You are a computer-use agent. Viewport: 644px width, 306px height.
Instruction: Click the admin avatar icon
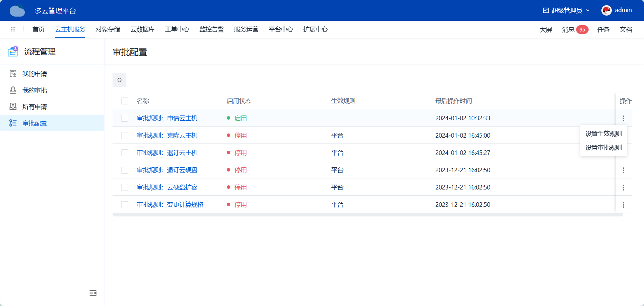tap(607, 10)
